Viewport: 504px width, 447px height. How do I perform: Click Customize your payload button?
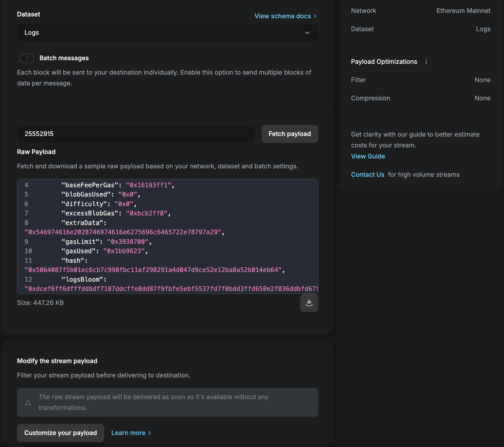click(60, 433)
